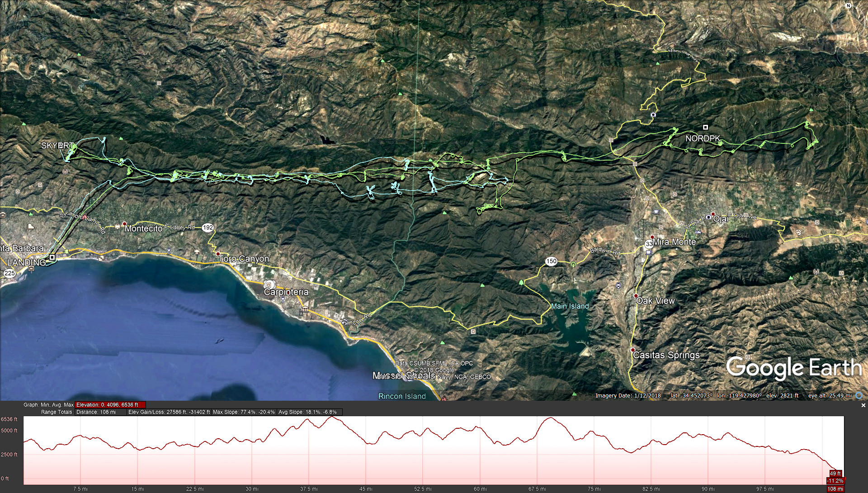Click the Highway 150 route shield
This screenshot has height=493, width=868.
[x=551, y=261]
